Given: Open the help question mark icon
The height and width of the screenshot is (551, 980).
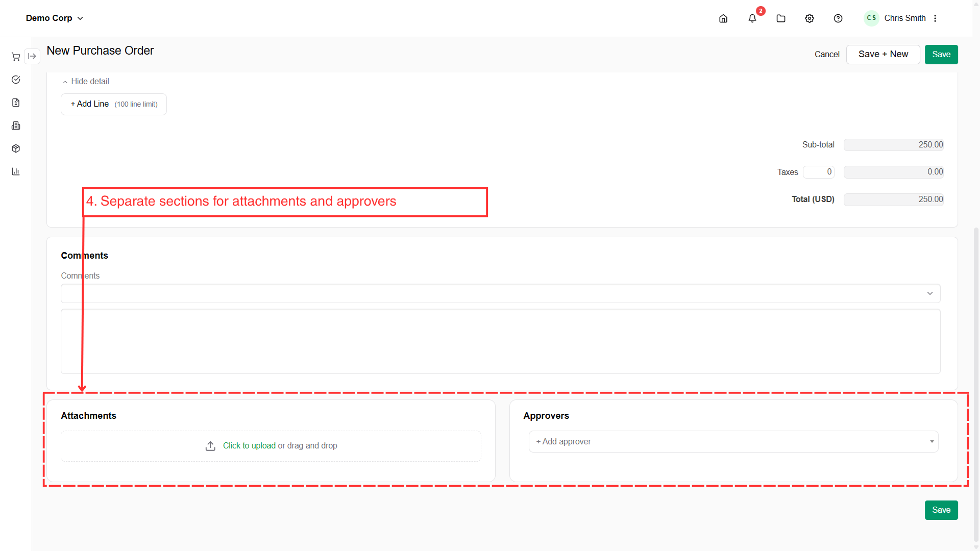Looking at the screenshot, I should [x=838, y=18].
